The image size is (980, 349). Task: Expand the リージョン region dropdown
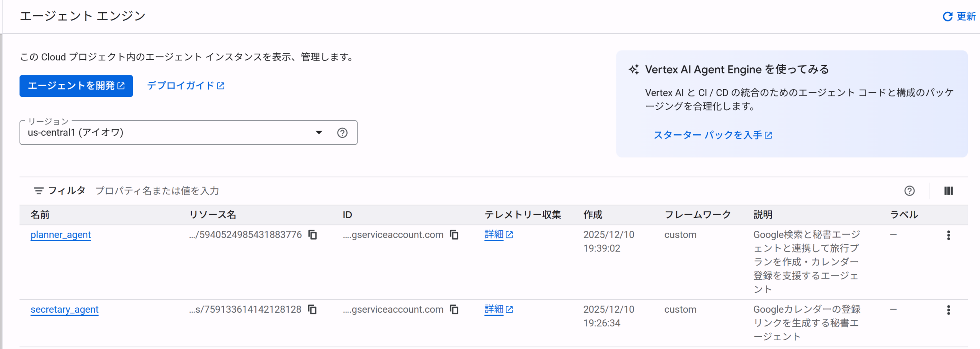point(318,133)
